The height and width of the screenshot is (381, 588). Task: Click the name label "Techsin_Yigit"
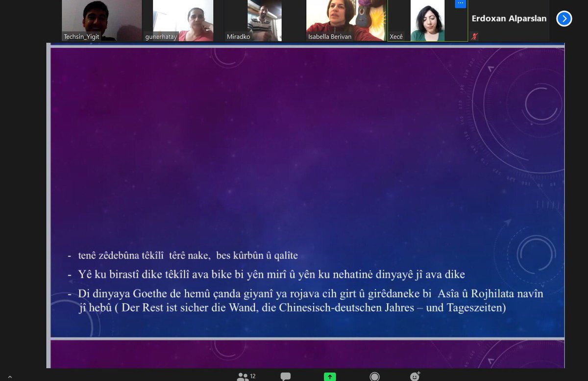[x=82, y=36]
